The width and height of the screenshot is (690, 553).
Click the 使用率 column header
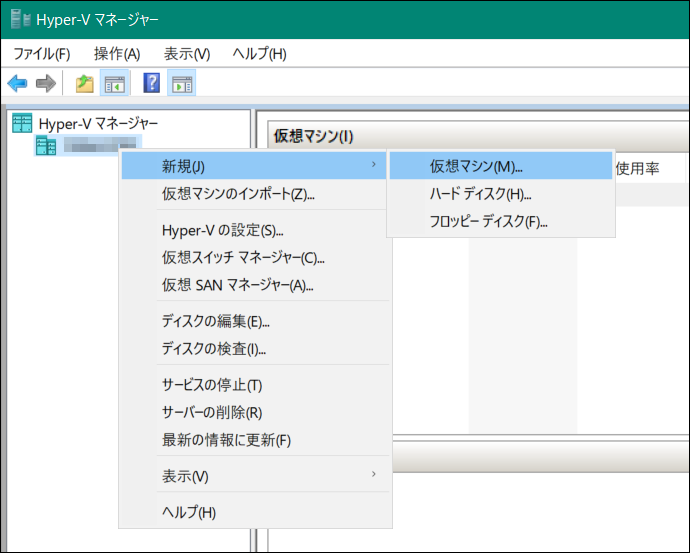pos(638,168)
